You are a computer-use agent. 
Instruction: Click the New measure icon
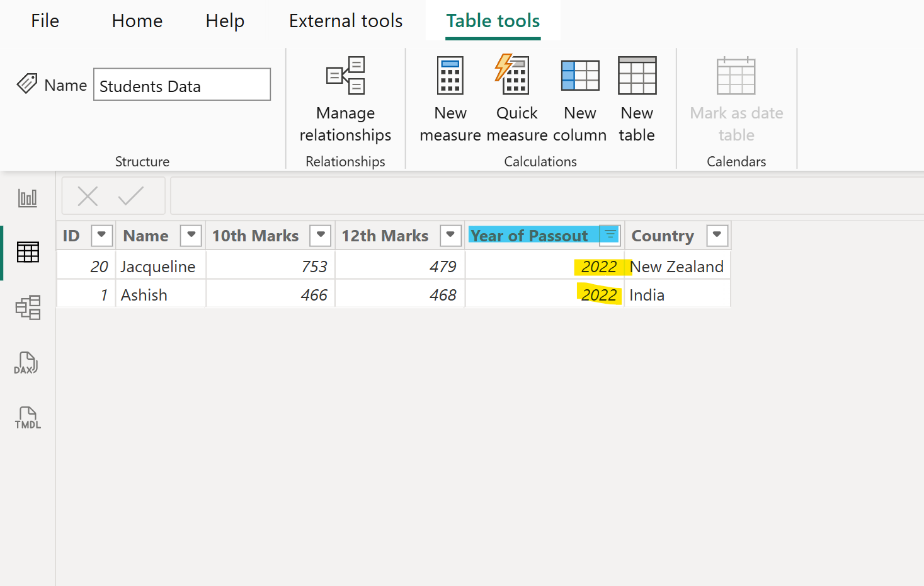pos(450,76)
